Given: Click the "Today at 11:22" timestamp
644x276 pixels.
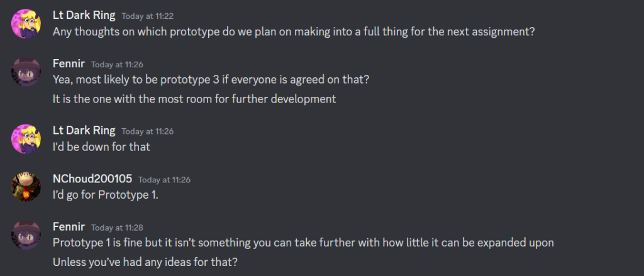Looking at the screenshot, I should pos(147,16).
